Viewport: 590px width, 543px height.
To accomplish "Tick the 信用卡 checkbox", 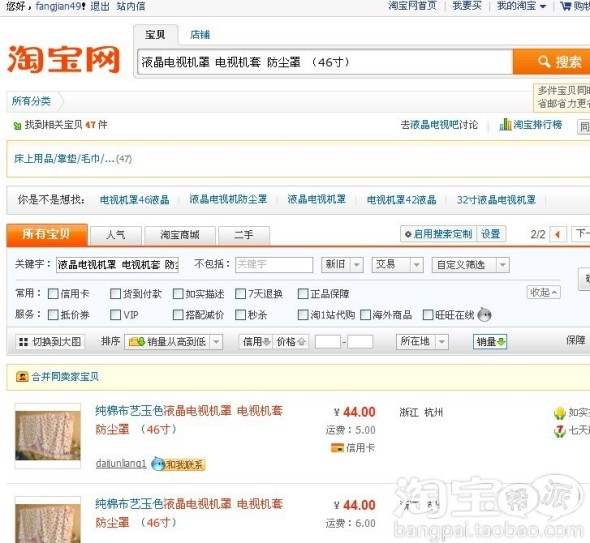I will tap(53, 294).
